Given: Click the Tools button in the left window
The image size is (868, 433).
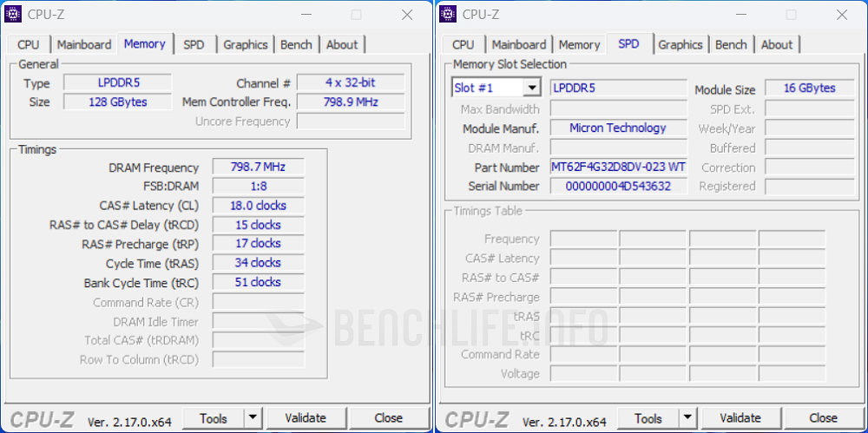Looking at the screenshot, I should pos(214,418).
